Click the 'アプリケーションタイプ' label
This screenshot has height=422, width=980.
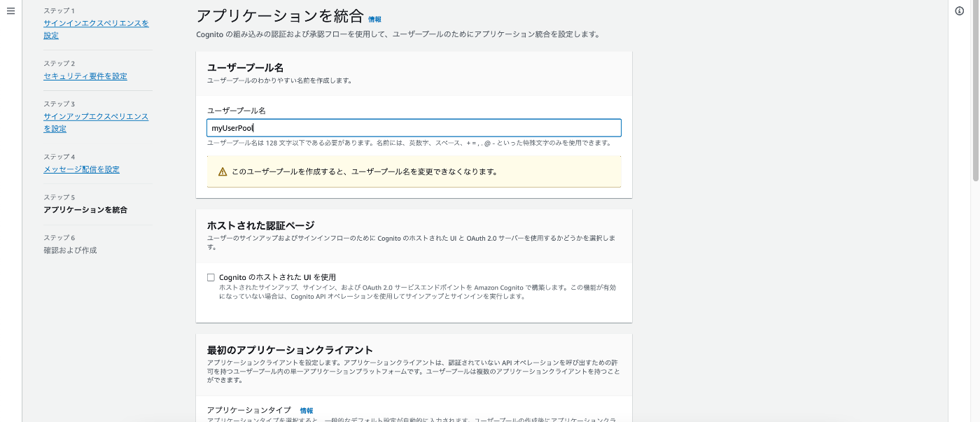[248, 410]
